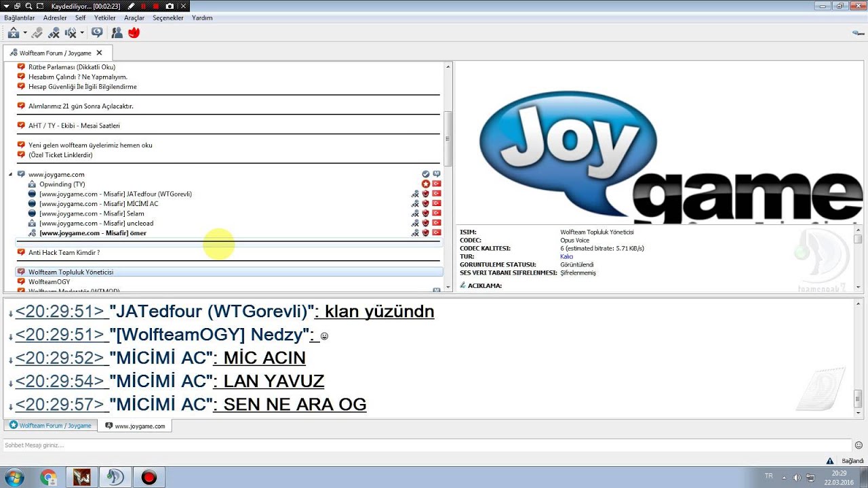This screenshot has height=488, width=868.
Task: Select channel AHT / TY - Ekibi - Mesai Saatleri
Action: click(74, 126)
